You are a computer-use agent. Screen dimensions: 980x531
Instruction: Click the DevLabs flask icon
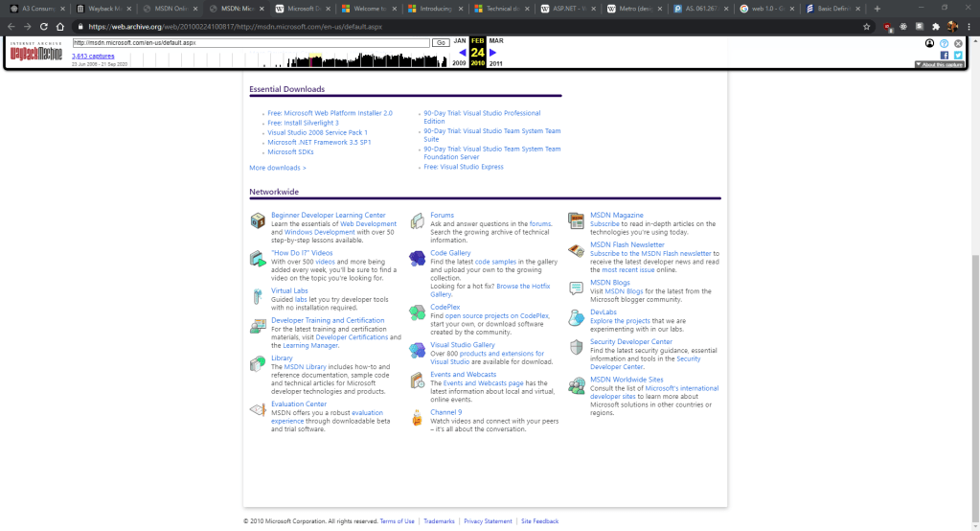point(576,317)
